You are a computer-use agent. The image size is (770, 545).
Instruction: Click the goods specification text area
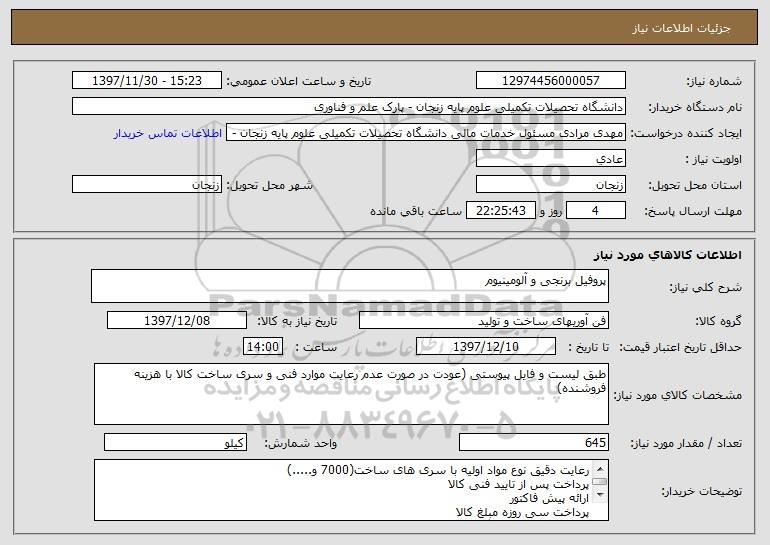pos(351,394)
